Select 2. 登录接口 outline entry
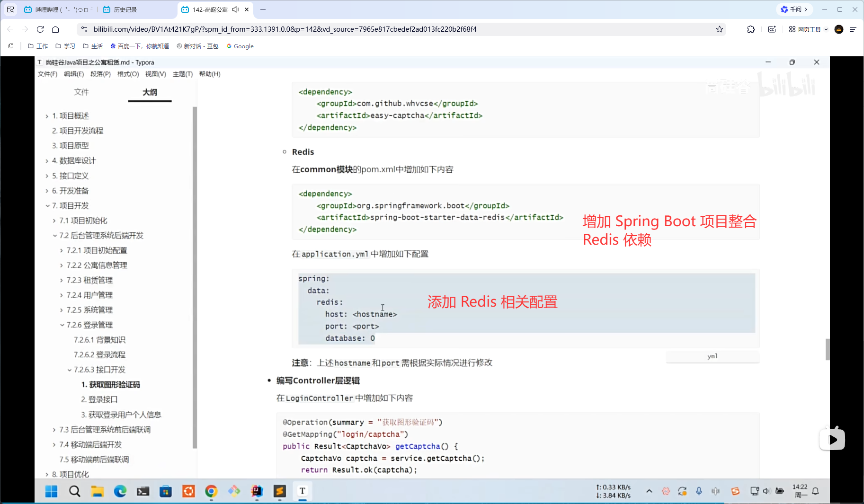 pos(99,399)
